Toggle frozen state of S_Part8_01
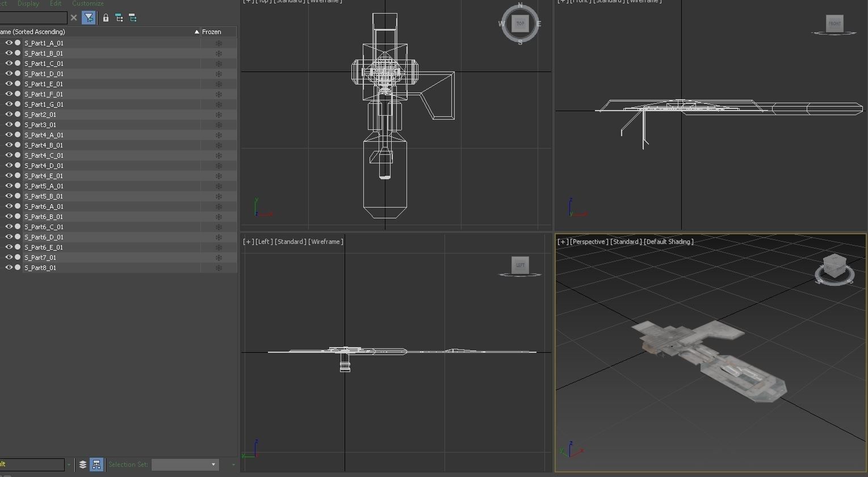Screen dimensions: 868x477 coord(219,268)
